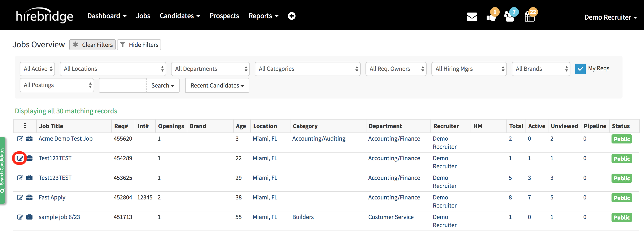This screenshot has width=644, height=231.
Task: Open the Acme Demo Test Job link
Action: [x=65, y=139]
